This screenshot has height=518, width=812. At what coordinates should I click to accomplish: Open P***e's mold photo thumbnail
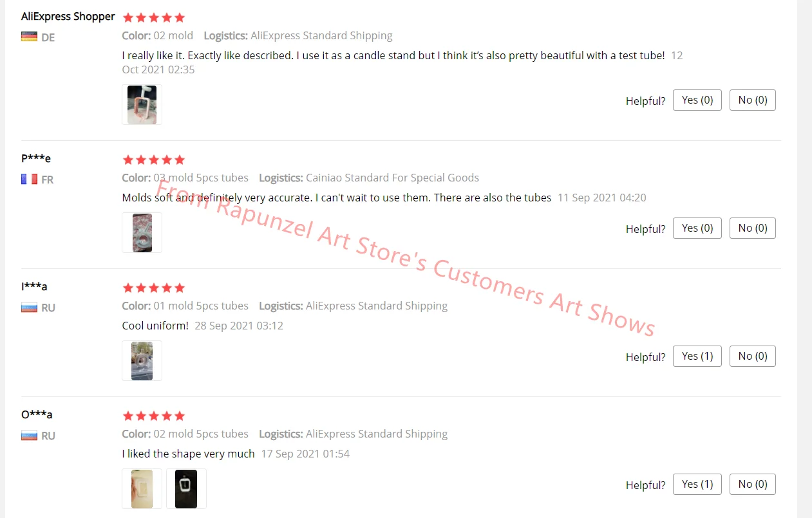tap(142, 232)
